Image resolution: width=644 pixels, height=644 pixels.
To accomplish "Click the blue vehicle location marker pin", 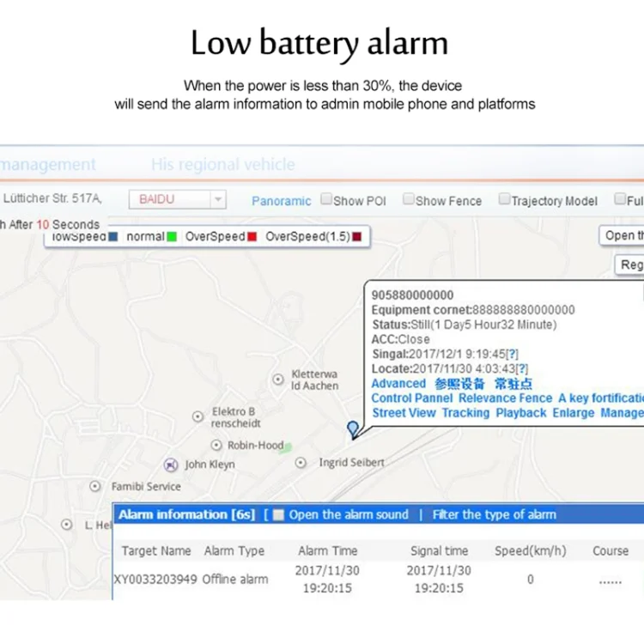I will coord(352,428).
